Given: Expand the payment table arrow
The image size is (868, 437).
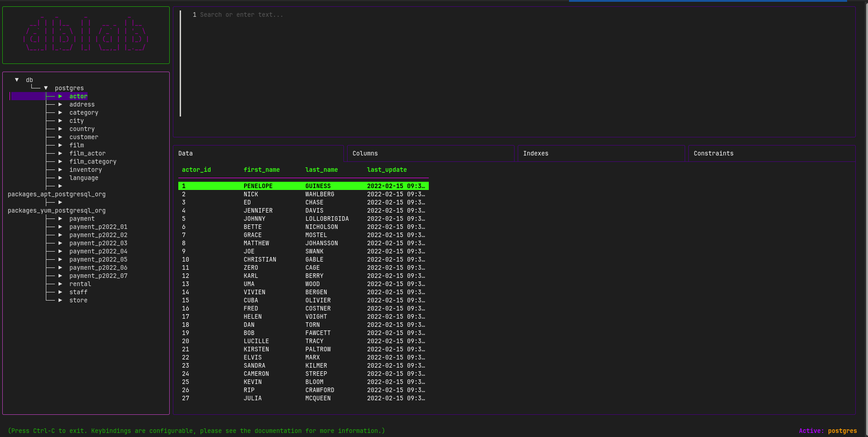Looking at the screenshot, I should 60,218.
